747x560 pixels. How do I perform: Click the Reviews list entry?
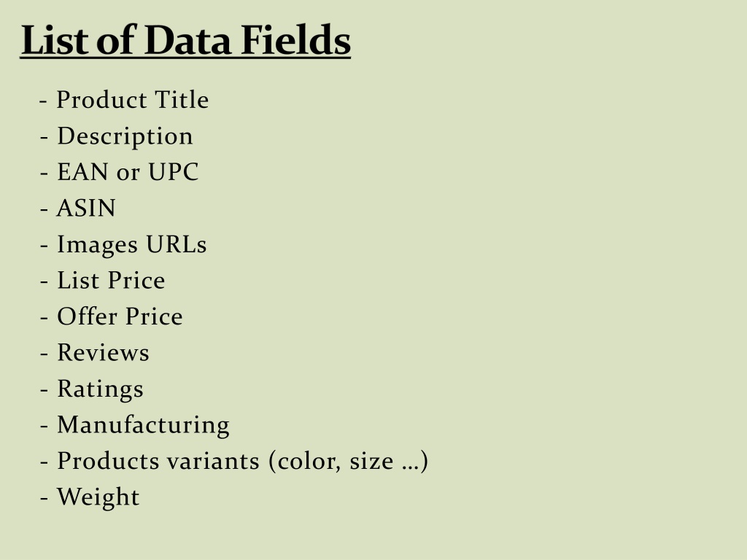coord(95,353)
